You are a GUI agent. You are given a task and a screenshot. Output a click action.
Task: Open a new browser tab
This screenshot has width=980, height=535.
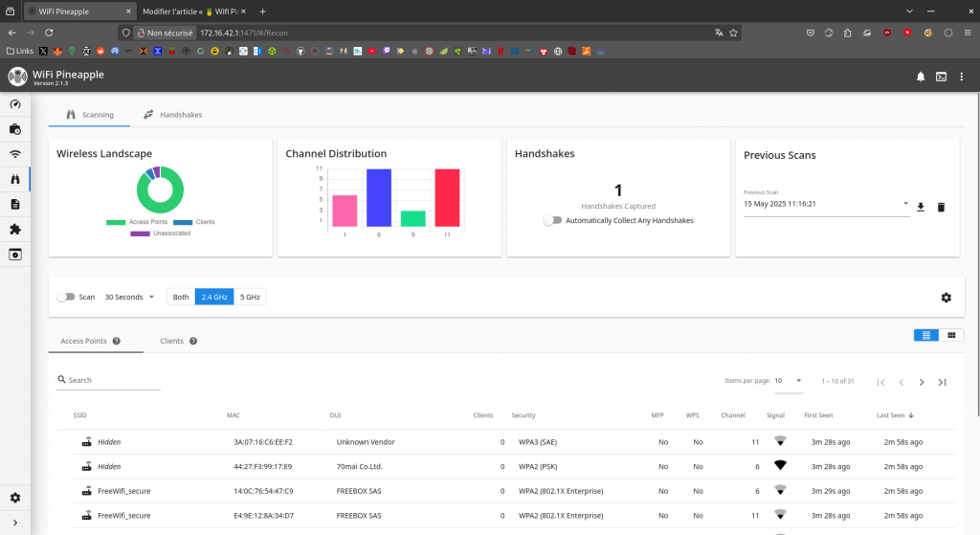[x=262, y=11]
